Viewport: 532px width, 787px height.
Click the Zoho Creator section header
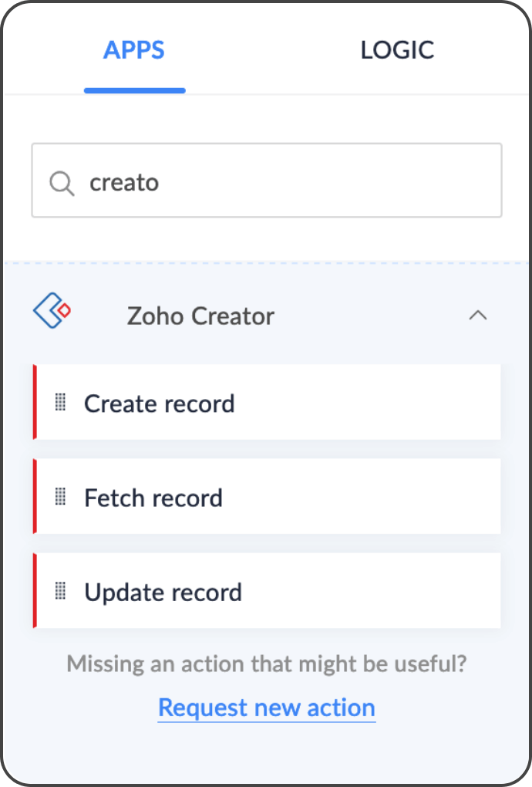[x=200, y=316]
